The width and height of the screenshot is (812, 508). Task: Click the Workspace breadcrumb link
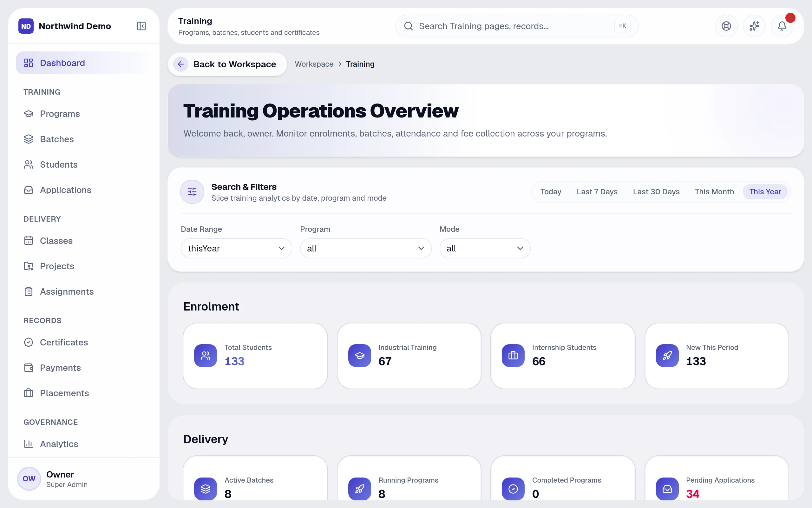[x=314, y=64]
